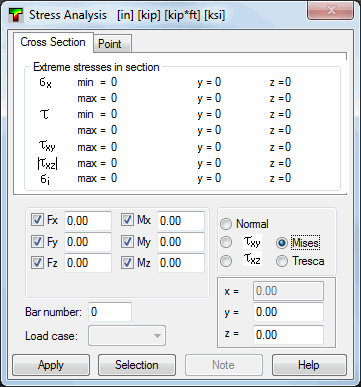
Task: Toggle the Fy force checkbox
Action: point(37,241)
